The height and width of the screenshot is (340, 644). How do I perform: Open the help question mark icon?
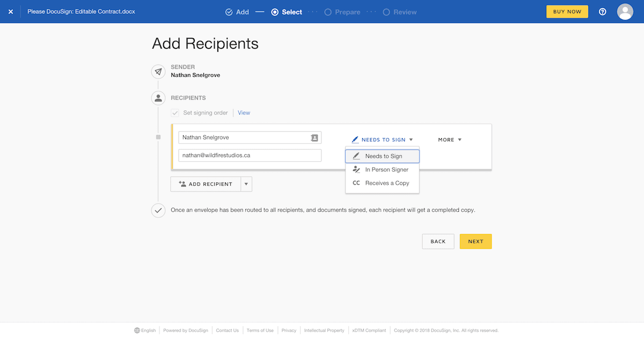[x=603, y=12]
